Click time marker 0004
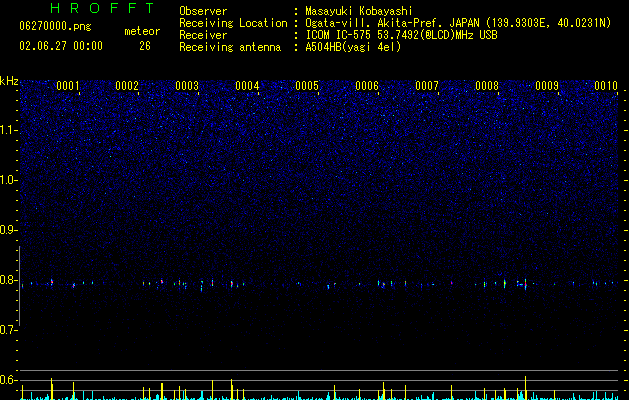Screen dimensions: 629x400 247,86
